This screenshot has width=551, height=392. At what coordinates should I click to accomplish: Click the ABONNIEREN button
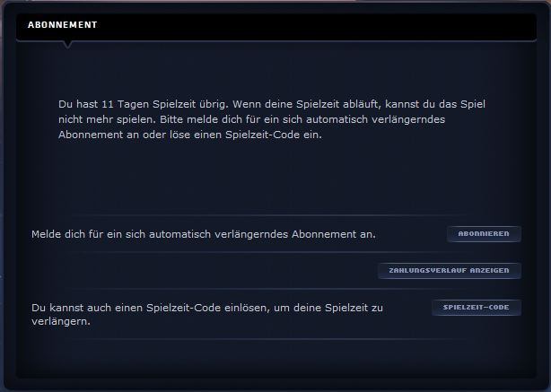click(x=484, y=234)
